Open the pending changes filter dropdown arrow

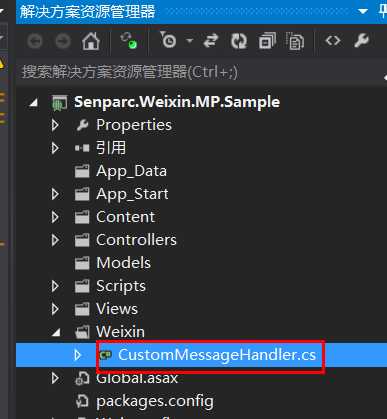189,41
